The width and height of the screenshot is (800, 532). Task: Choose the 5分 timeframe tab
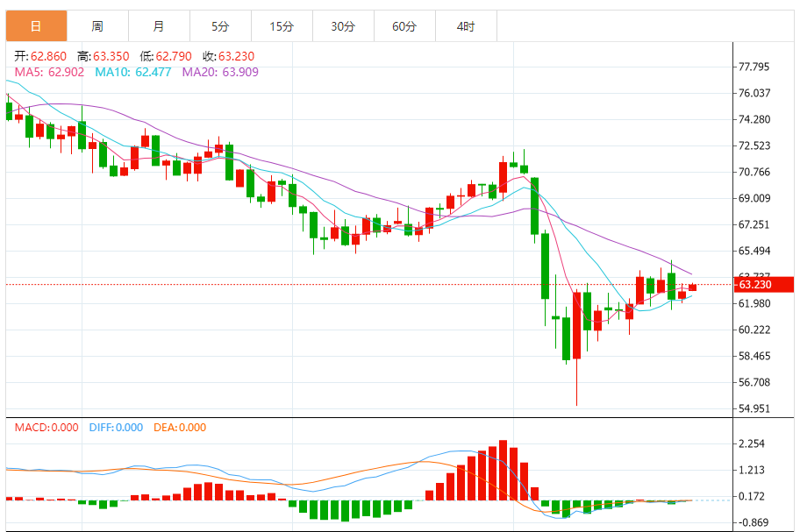[220, 26]
